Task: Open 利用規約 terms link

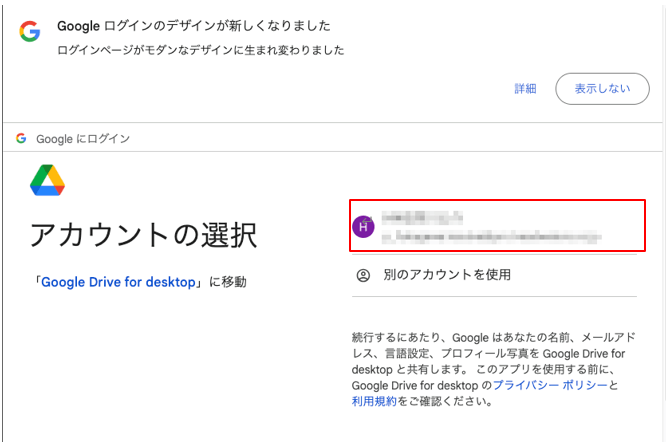Action: (374, 401)
